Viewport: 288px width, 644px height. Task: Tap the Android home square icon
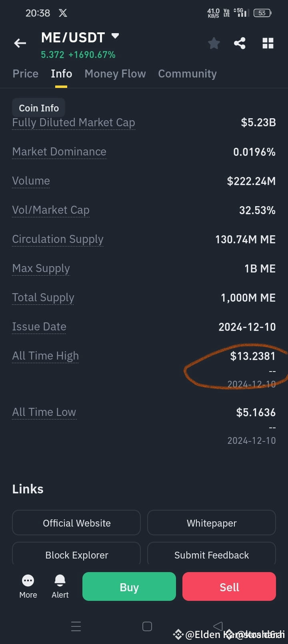[147, 626]
